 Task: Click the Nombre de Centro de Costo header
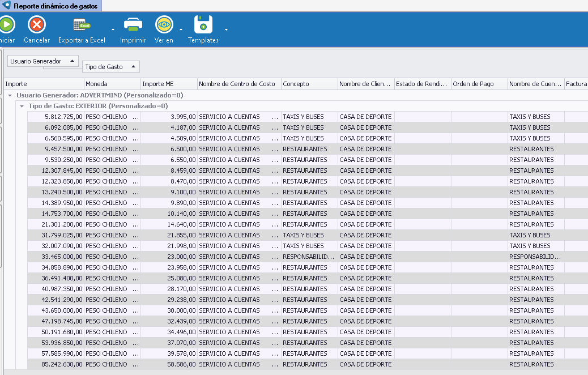(238, 84)
